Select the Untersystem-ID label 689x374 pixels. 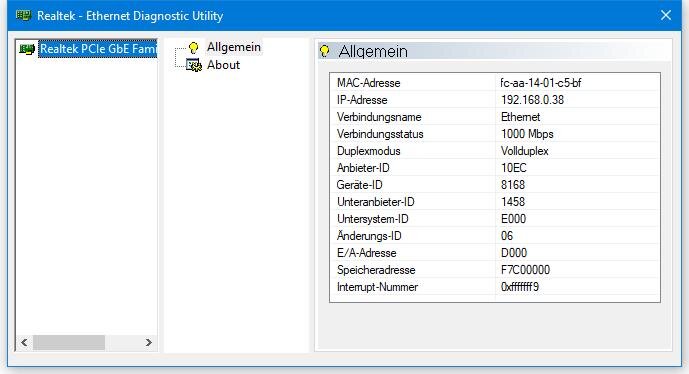click(x=372, y=219)
